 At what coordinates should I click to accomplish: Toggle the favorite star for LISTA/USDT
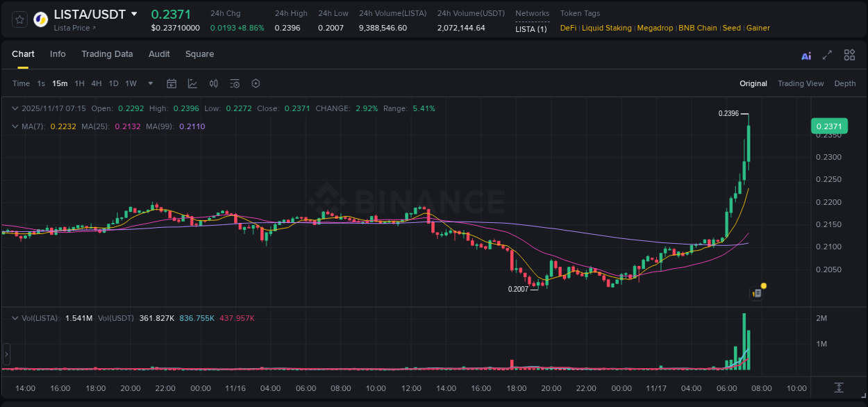tap(19, 19)
